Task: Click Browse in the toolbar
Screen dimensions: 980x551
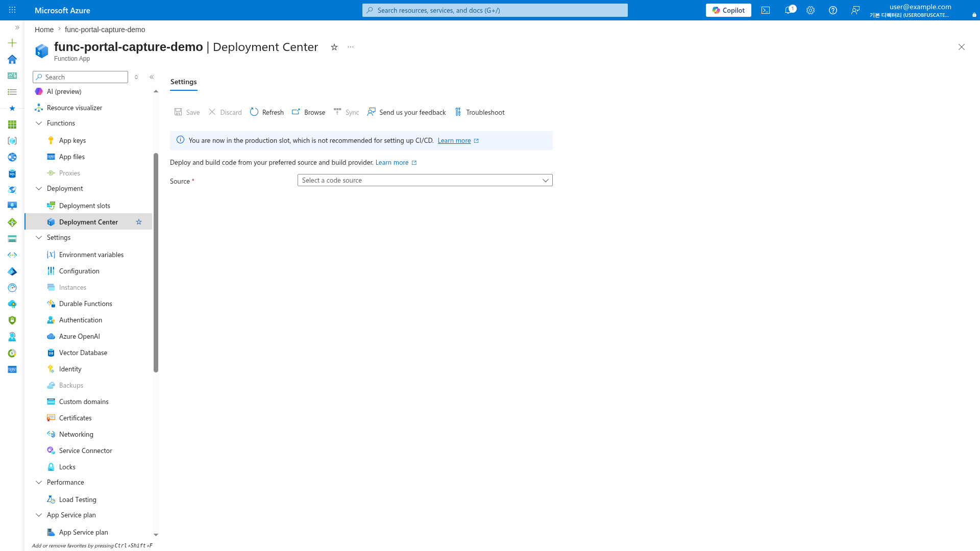Action: click(x=308, y=112)
